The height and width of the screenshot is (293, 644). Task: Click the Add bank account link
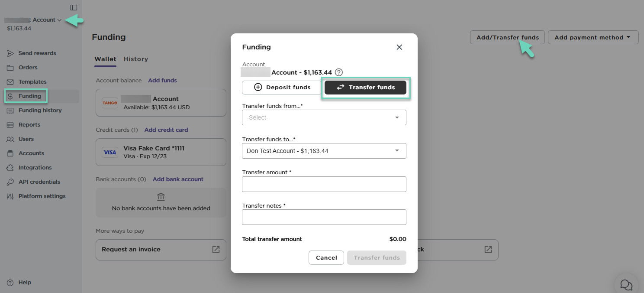pos(178,179)
